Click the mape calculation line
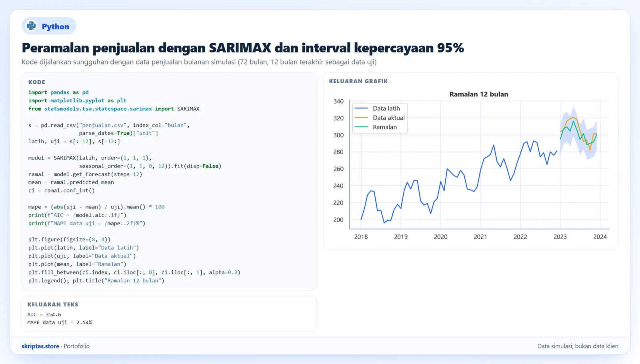640x364 pixels. (96, 207)
